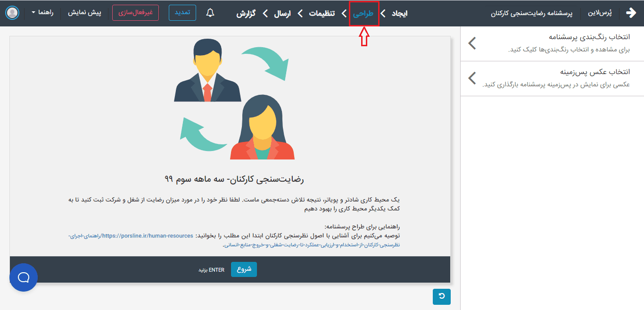Switch to the گزارش tab
The image size is (644, 310).
pyautogui.click(x=246, y=13)
